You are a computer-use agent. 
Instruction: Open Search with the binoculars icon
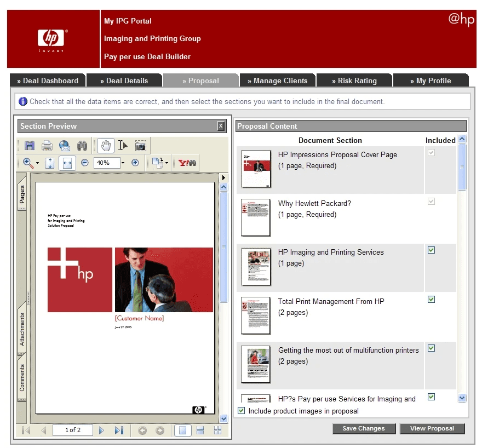(82, 145)
